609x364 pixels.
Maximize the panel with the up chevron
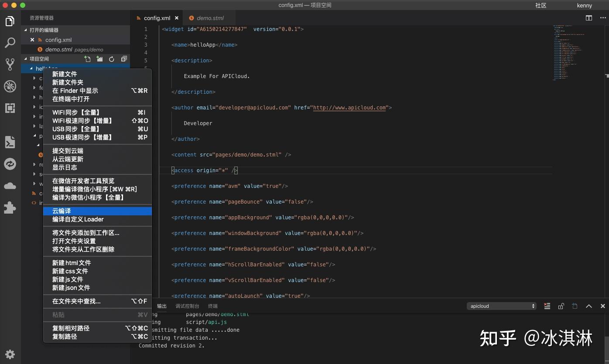589,306
